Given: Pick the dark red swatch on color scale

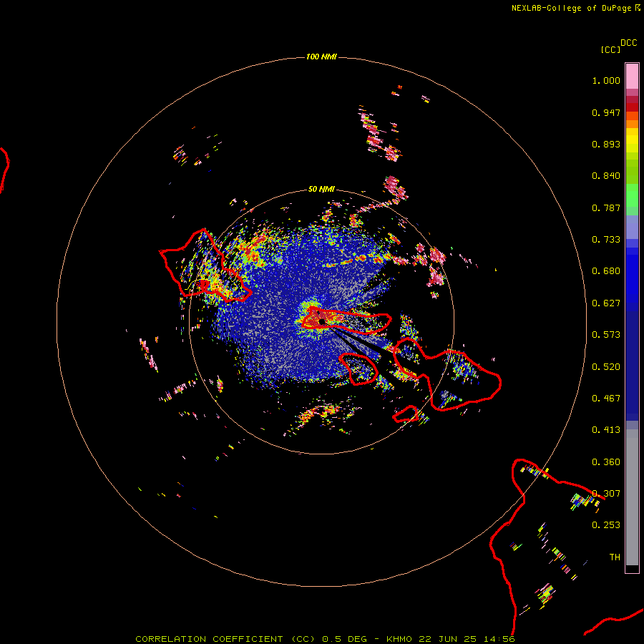Looking at the screenshot, I should click(x=632, y=107).
